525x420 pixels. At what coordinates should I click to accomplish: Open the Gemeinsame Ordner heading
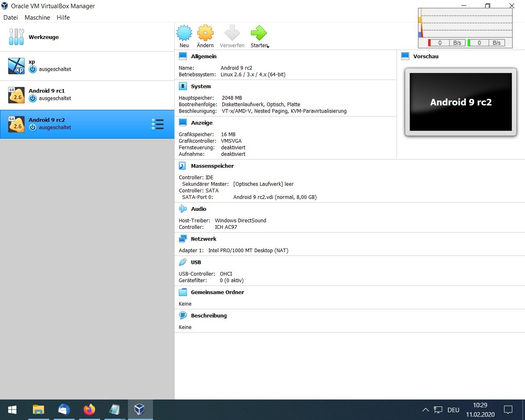(217, 292)
